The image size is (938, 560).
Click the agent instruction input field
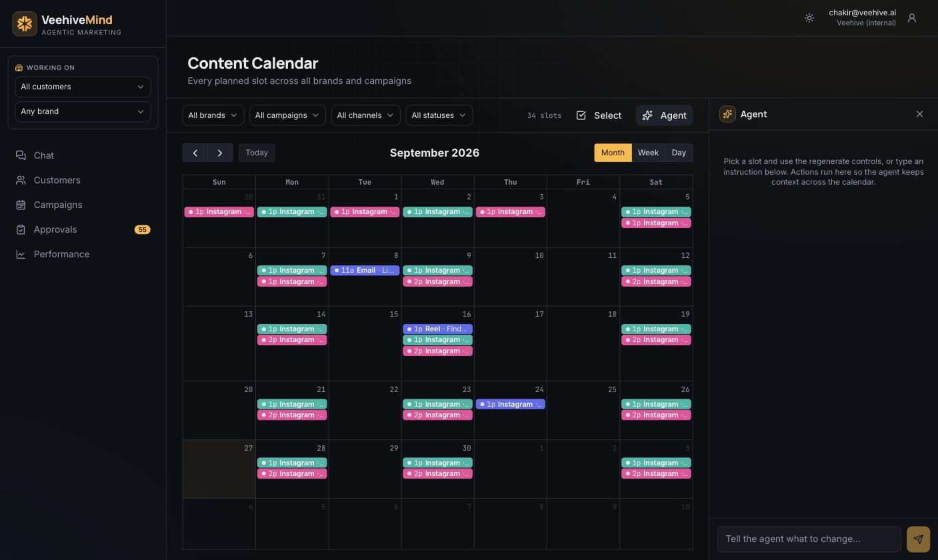809,539
